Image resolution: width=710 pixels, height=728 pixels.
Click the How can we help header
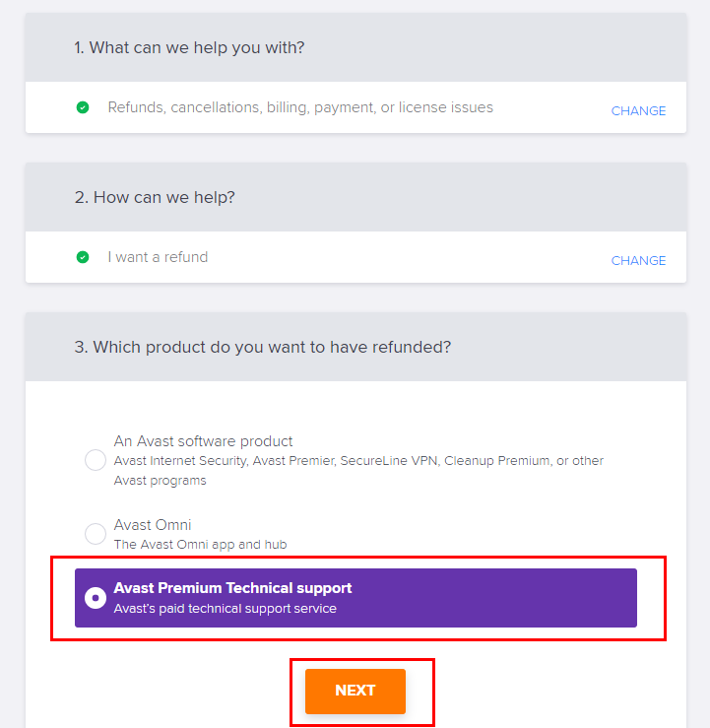(x=155, y=197)
